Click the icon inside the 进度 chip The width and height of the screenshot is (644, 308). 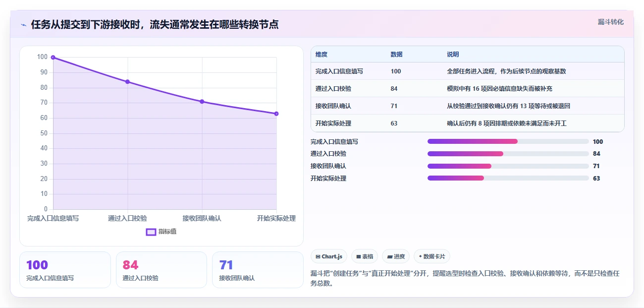(x=390, y=257)
